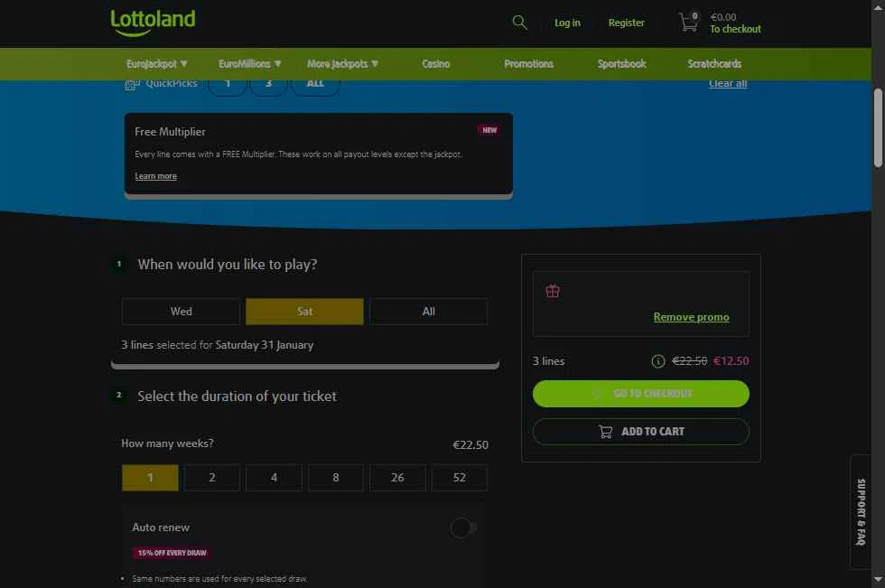Image resolution: width=885 pixels, height=588 pixels.
Task: Click the Add To Cart button
Action: coord(641,432)
